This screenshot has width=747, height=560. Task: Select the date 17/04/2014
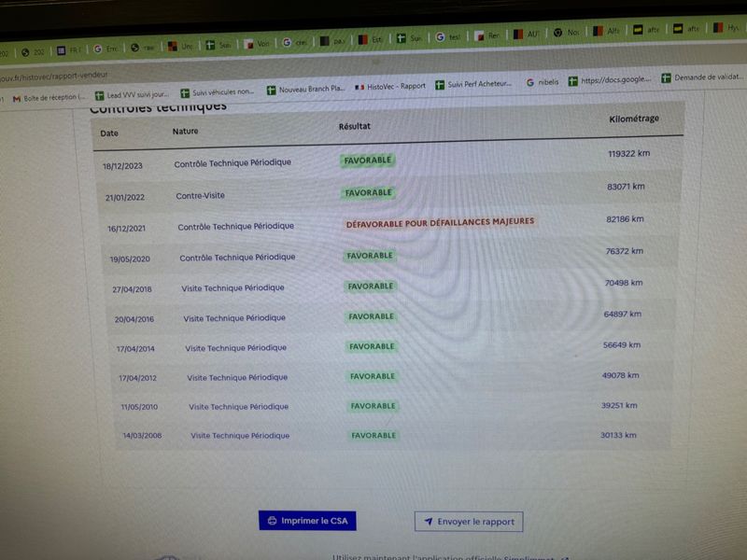[135, 348]
